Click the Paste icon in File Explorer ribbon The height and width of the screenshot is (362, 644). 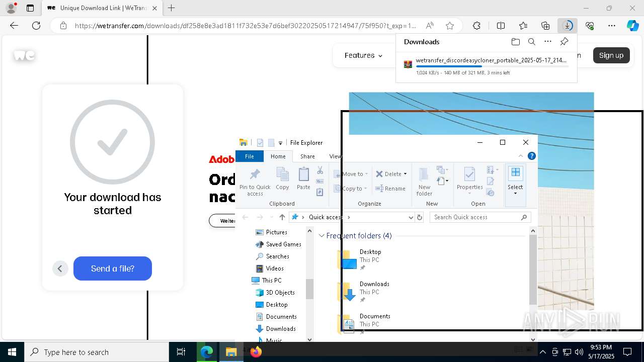tap(303, 179)
